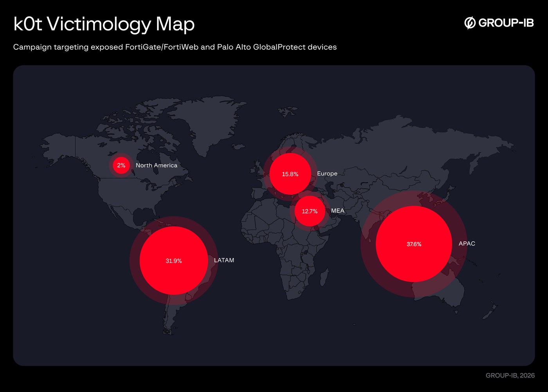Click the 'APAC' region label
548x392 pixels.
(x=467, y=244)
